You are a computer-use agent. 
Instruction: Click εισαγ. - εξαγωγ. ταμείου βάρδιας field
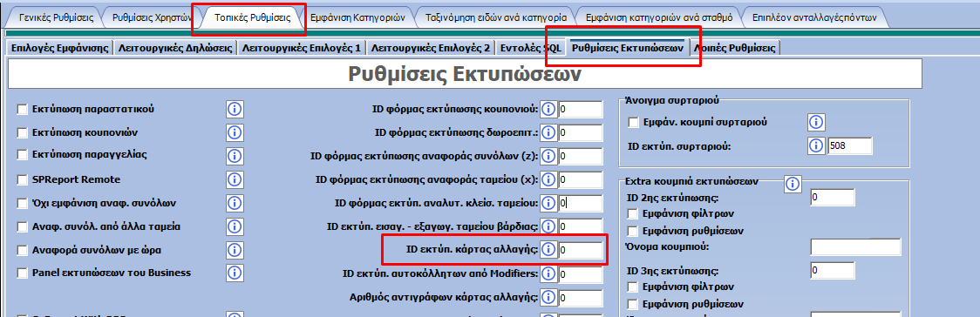pos(581,226)
